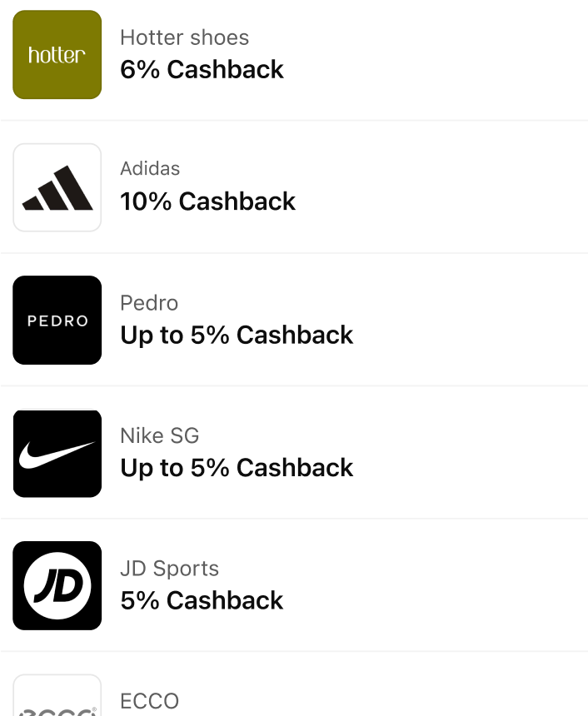Open the Nike SG store name
The height and width of the screenshot is (716, 588).
coord(160,435)
